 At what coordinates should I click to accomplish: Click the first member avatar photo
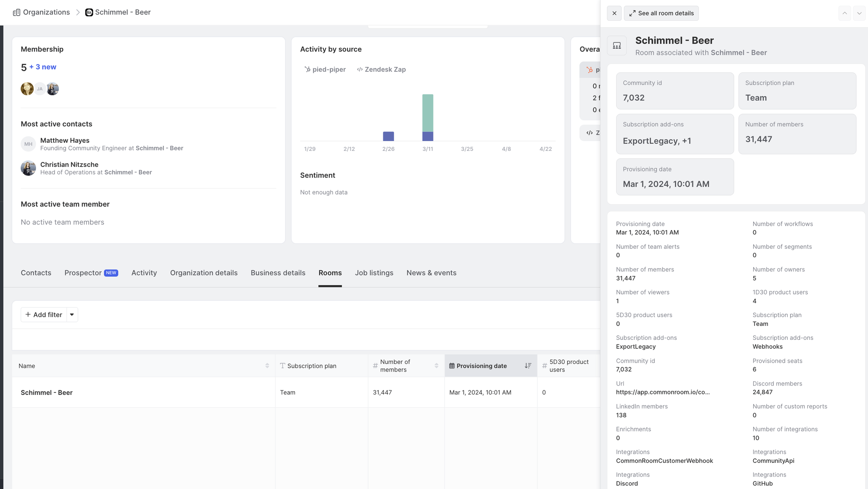click(27, 89)
